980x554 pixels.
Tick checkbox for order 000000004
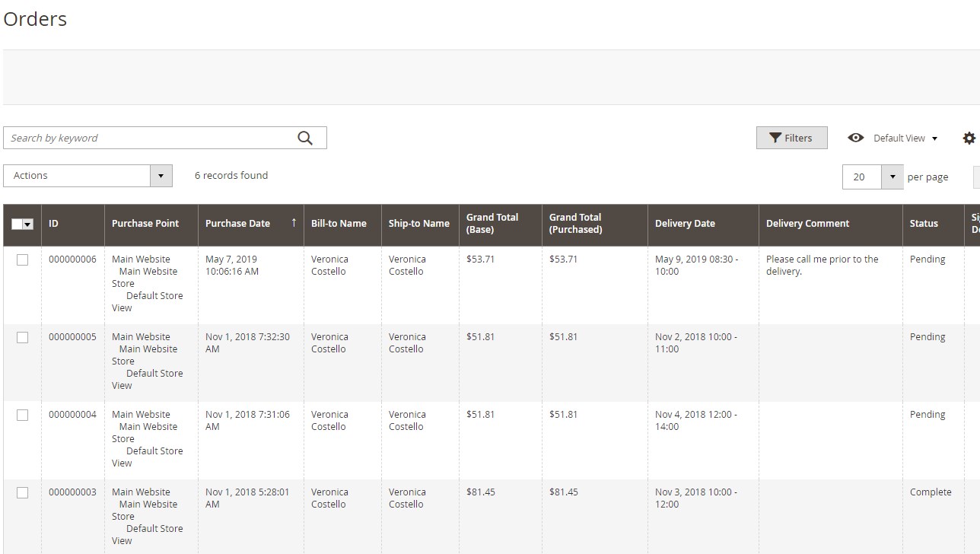pyautogui.click(x=22, y=415)
